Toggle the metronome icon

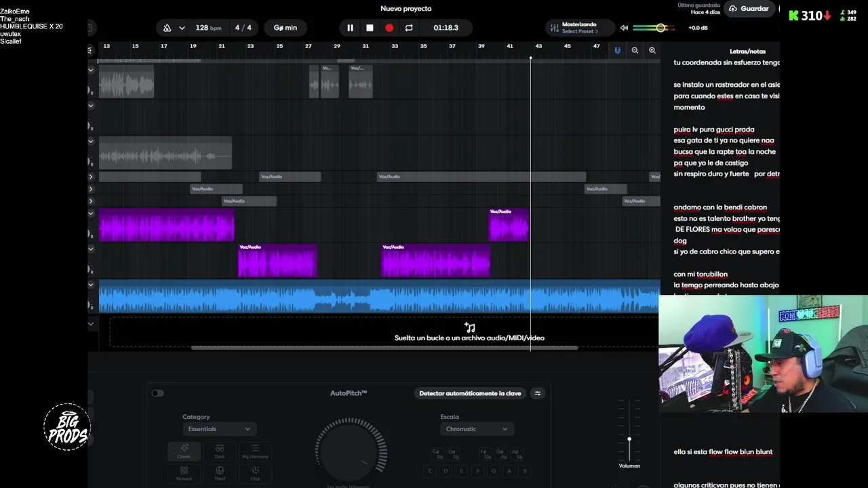[167, 28]
